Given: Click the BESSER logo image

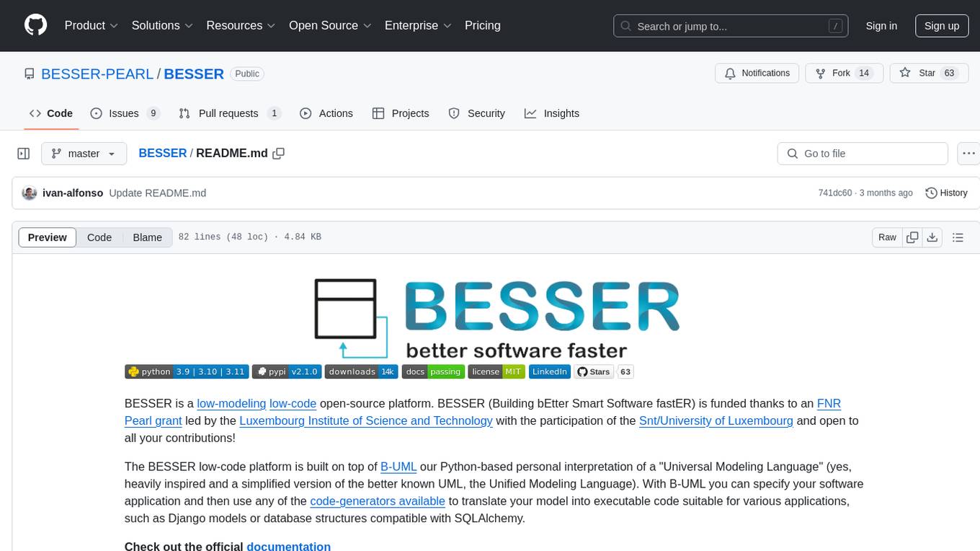Looking at the screenshot, I should [496, 318].
